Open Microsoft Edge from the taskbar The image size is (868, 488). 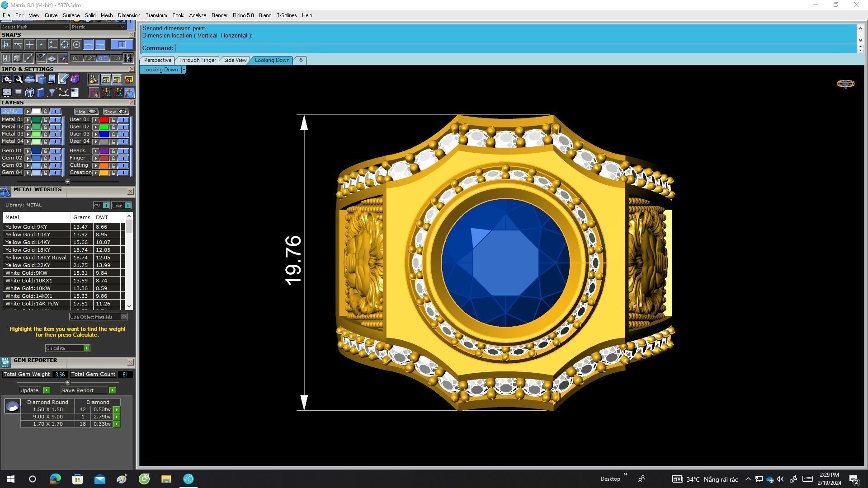click(55, 479)
